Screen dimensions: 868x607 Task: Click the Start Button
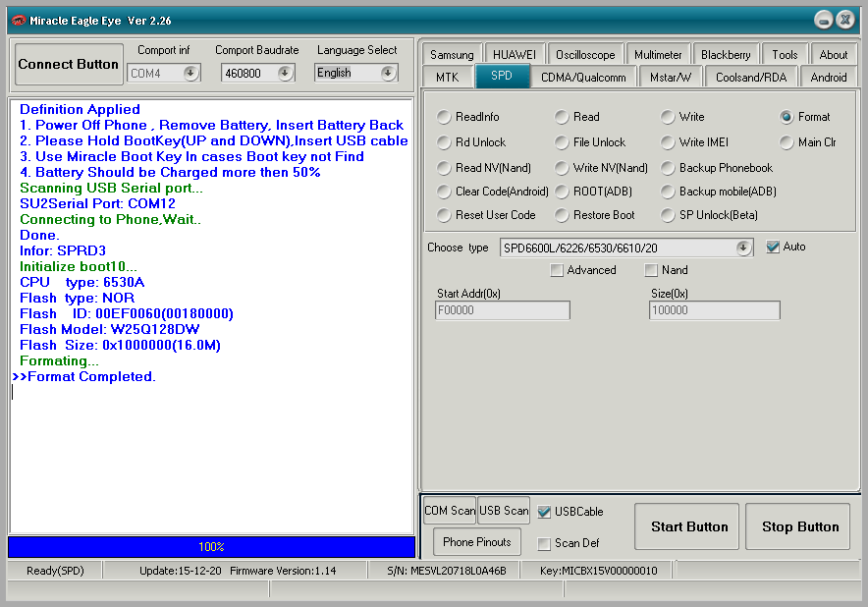click(686, 526)
